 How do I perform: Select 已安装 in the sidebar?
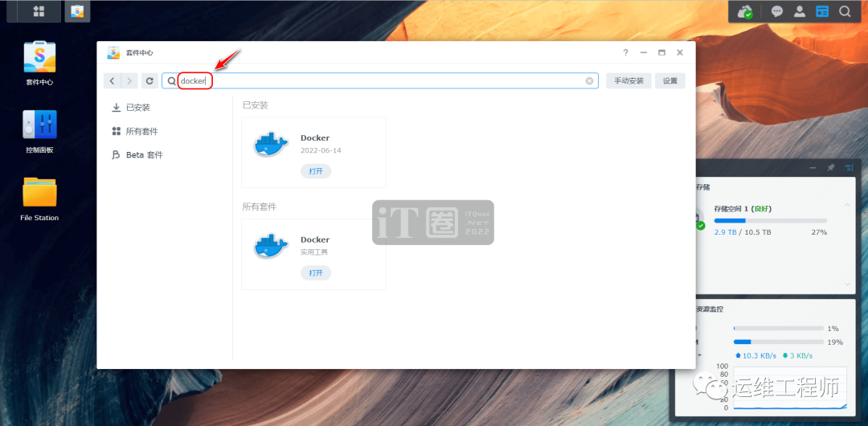131,108
